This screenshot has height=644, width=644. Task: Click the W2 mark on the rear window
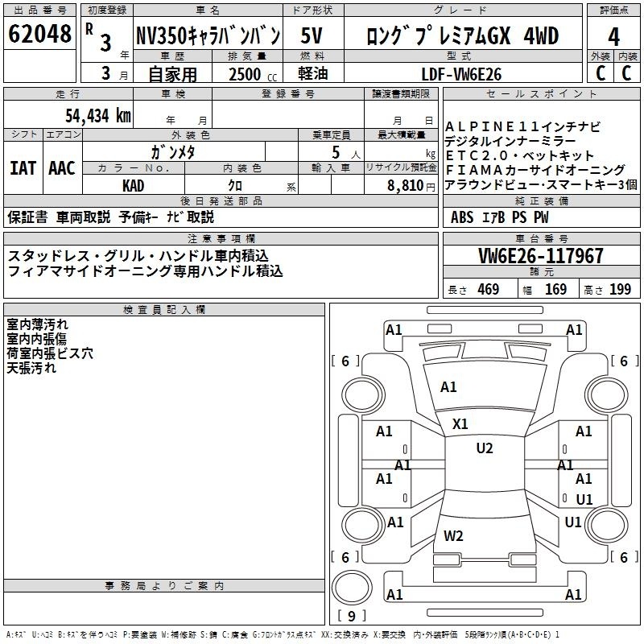click(x=454, y=535)
